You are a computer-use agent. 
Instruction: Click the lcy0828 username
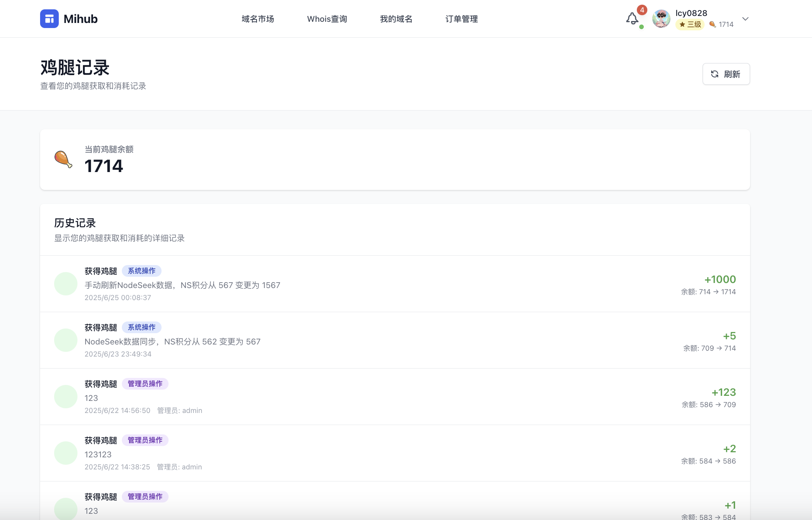[691, 13]
